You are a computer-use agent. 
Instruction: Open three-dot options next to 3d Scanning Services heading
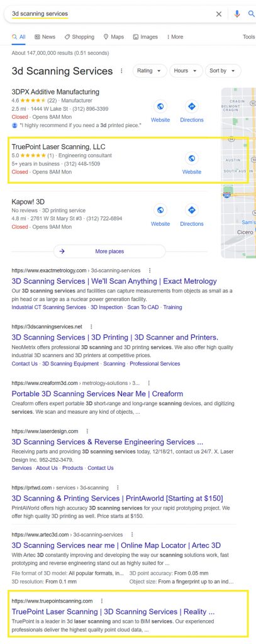[x=121, y=71]
